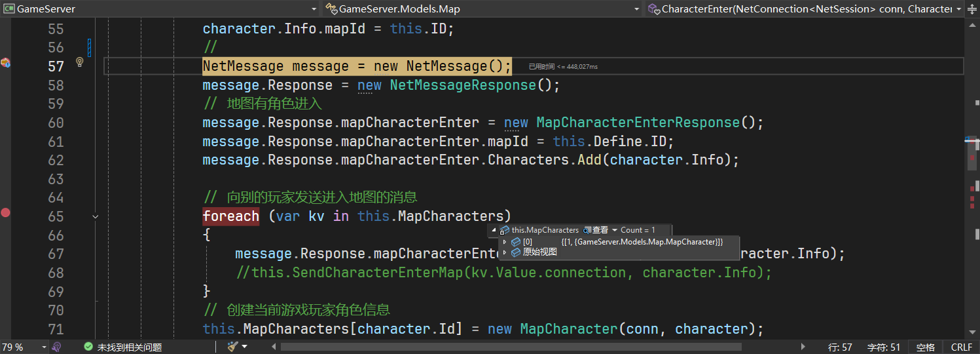The height and width of the screenshot is (354, 980).
Task: Click the code cleanup broom icon
Action: click(x=232, y=347)
